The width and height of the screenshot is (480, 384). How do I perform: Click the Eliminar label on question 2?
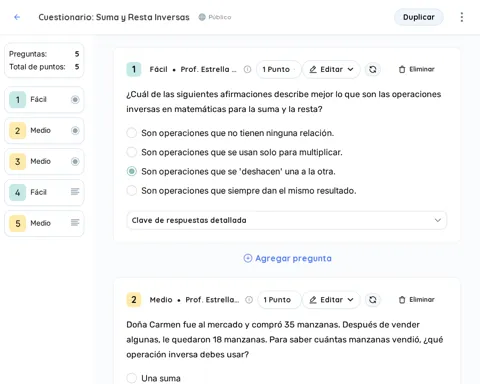point(422,300)
